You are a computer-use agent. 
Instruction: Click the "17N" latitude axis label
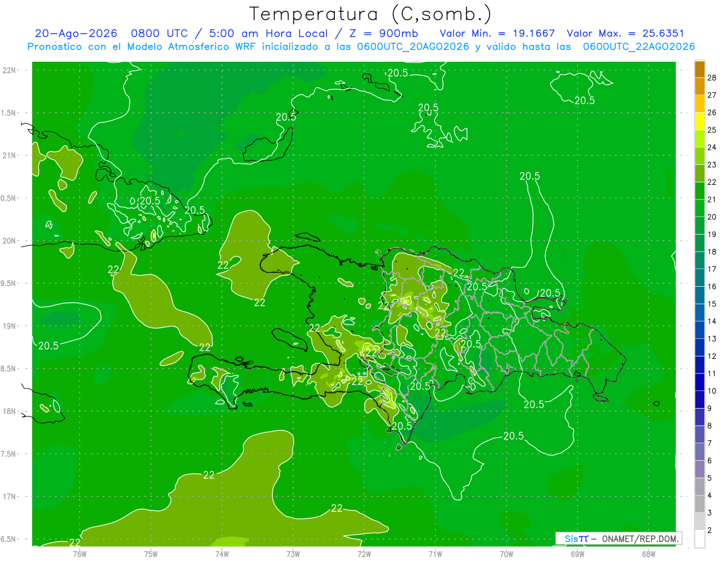click(x=10, y=497)
